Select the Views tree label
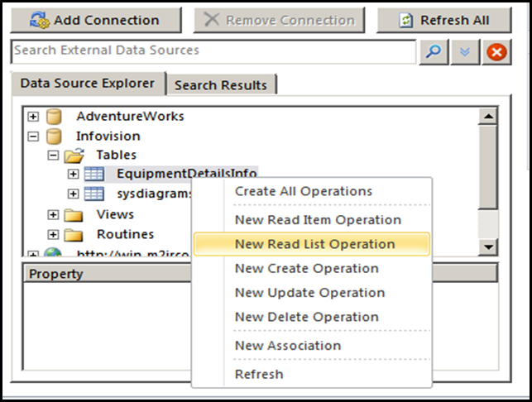 click(115, 214)
